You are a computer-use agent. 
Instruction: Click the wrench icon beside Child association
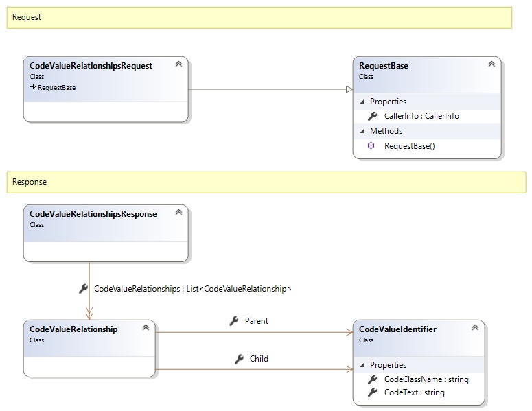(x=239, y=359)
